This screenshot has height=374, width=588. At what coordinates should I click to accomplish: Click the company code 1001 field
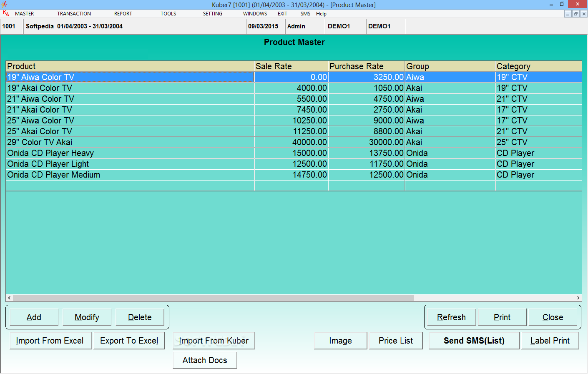(x=12, y=26)
